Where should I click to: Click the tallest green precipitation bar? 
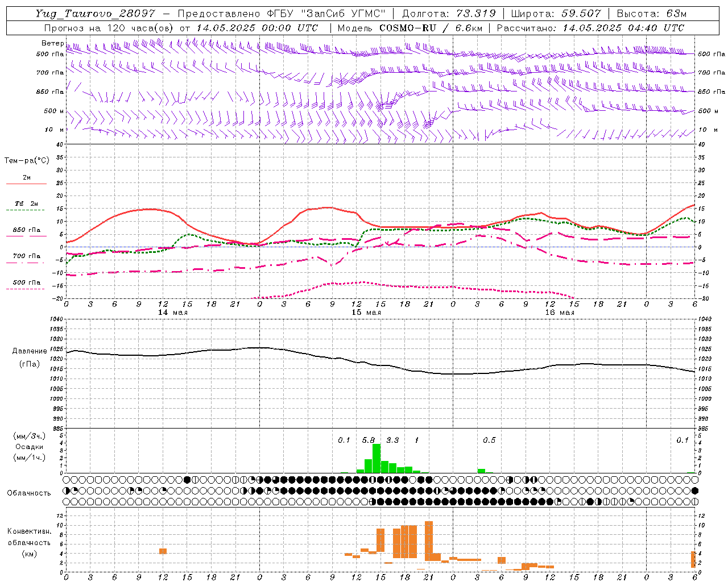pyautogui.click(x=377, y=459)
